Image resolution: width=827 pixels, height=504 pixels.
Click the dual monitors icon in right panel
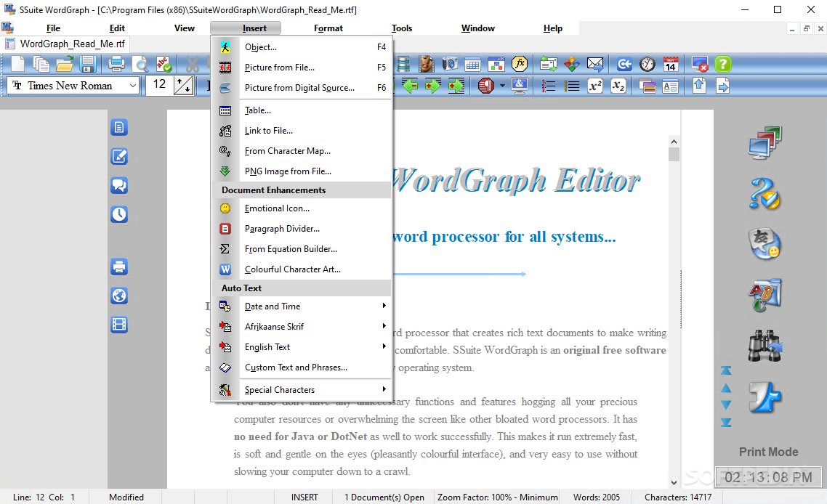click(x=765, y=142)
